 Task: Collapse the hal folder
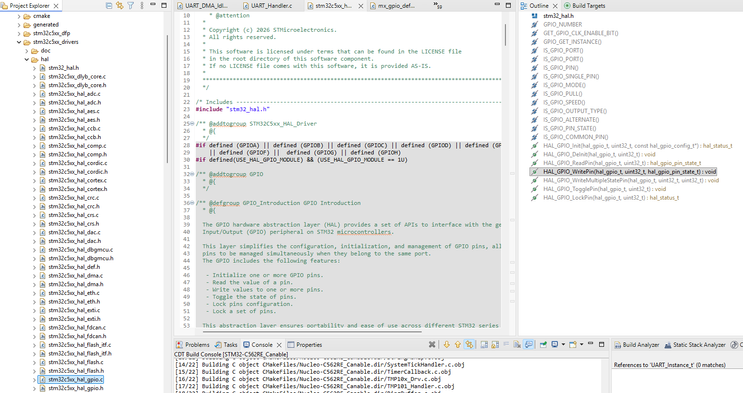27,59
